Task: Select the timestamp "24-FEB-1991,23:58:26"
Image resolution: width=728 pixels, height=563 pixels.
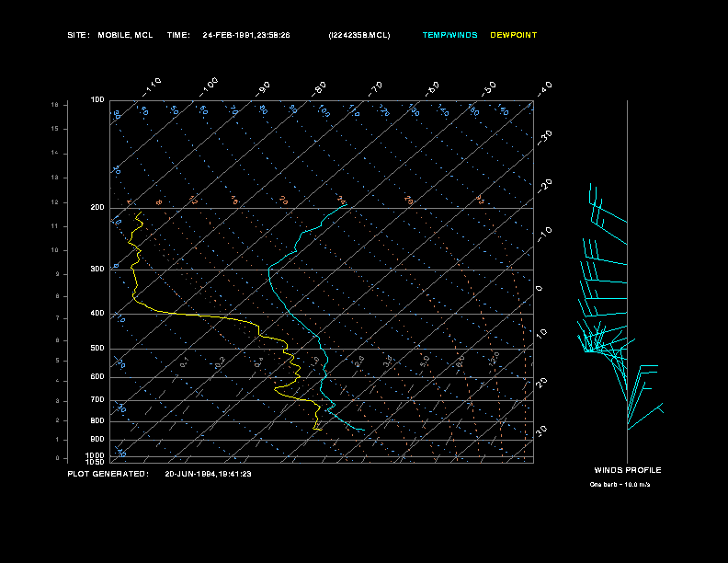Action: 246,35
